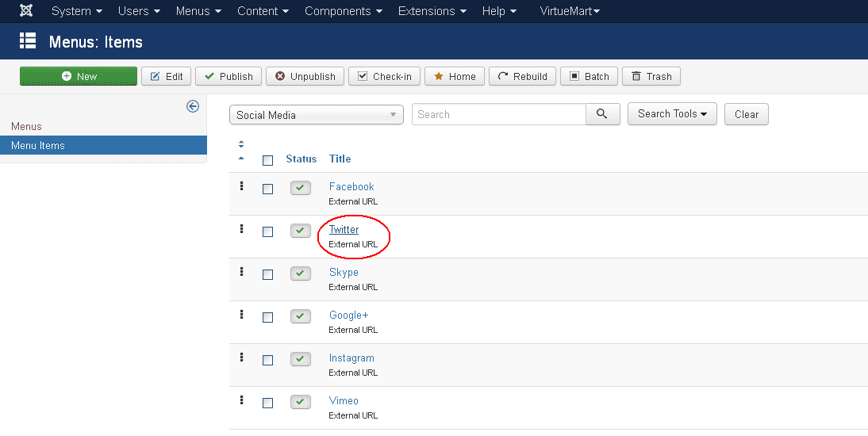868x436 pixels.
Task: Open the Users menu
Action: tap(139, 11)
